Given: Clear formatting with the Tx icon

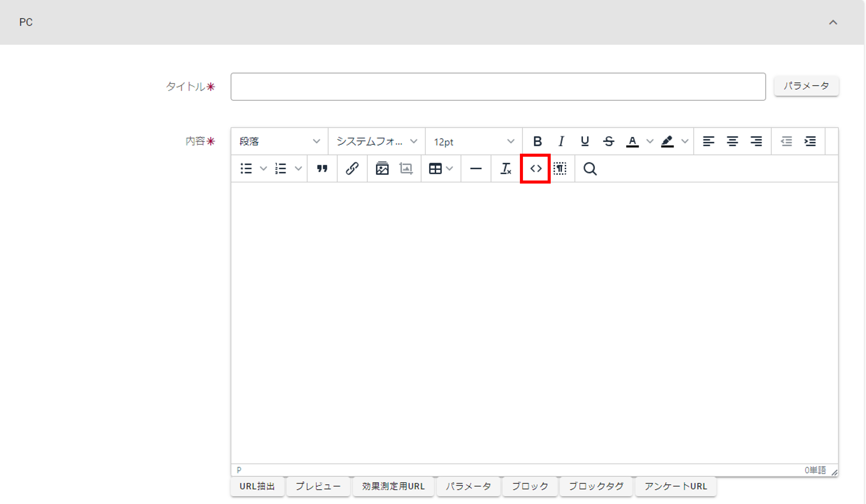Looking at the screenshot, I should [x=506, y=169].
